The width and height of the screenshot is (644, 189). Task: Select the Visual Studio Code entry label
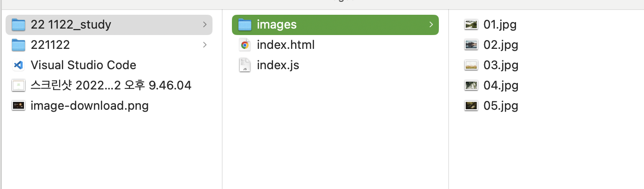(83, 65)
